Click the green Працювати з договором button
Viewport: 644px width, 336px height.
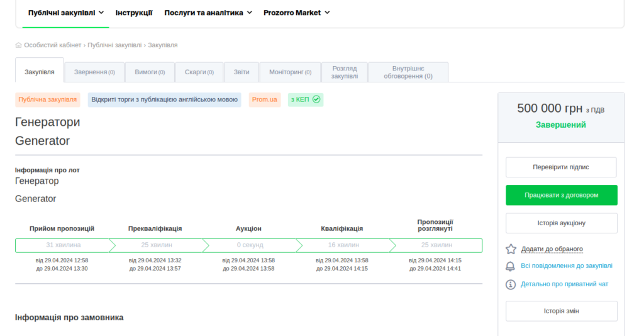pyautogui.click(x=561, y=195)
